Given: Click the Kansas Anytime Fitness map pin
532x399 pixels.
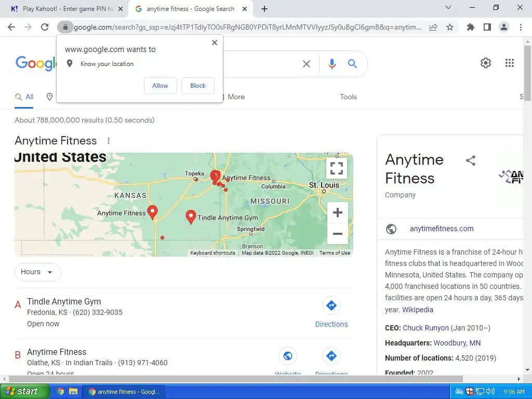Looking at the screenshot, I should (x=153, y=212).
